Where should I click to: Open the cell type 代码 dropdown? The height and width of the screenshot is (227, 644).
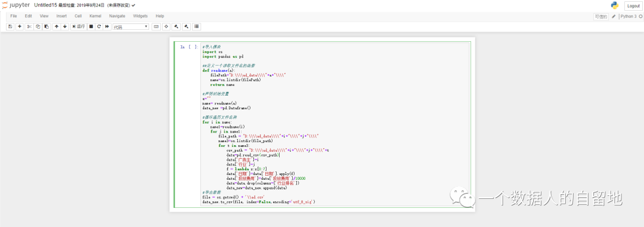(x=131, y=27)
